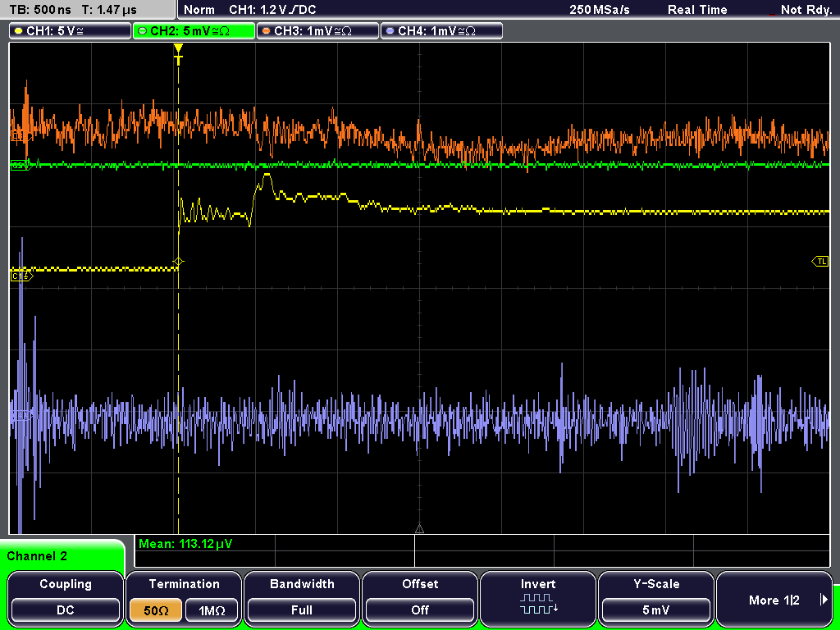Select the CH2 5 mV channel tab
840x630 pixels.
[194, 31]
